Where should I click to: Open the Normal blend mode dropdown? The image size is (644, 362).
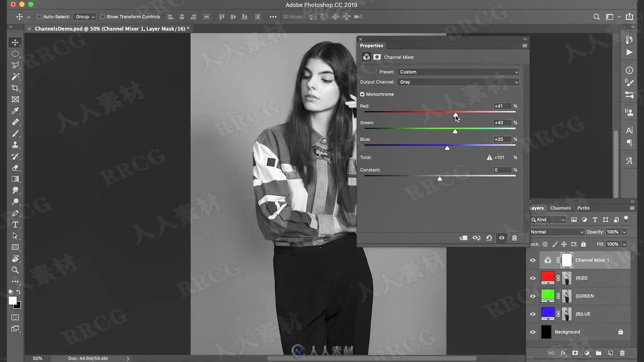click(x=557, y=232)
